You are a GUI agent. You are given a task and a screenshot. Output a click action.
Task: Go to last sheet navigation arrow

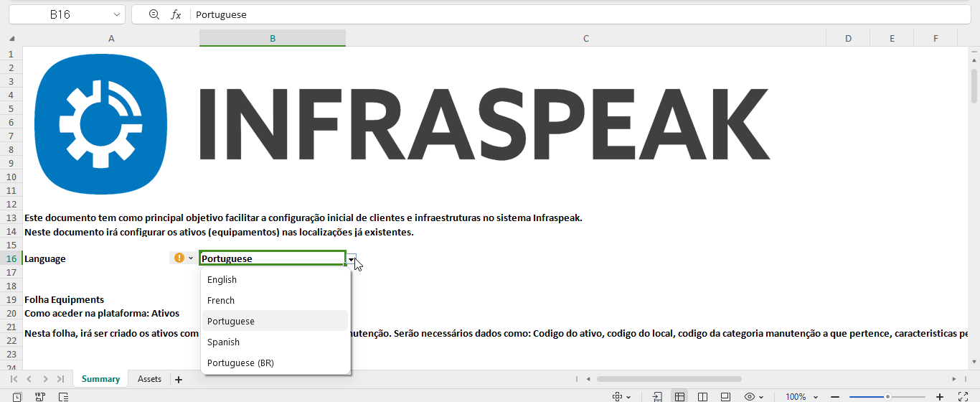tap(61, 379)
